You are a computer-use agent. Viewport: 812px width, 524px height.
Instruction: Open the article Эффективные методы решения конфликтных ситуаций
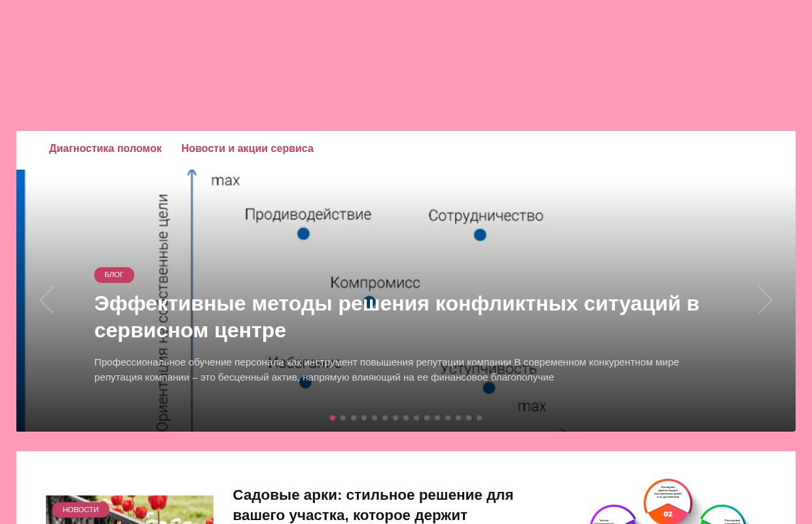coord(397,317)
